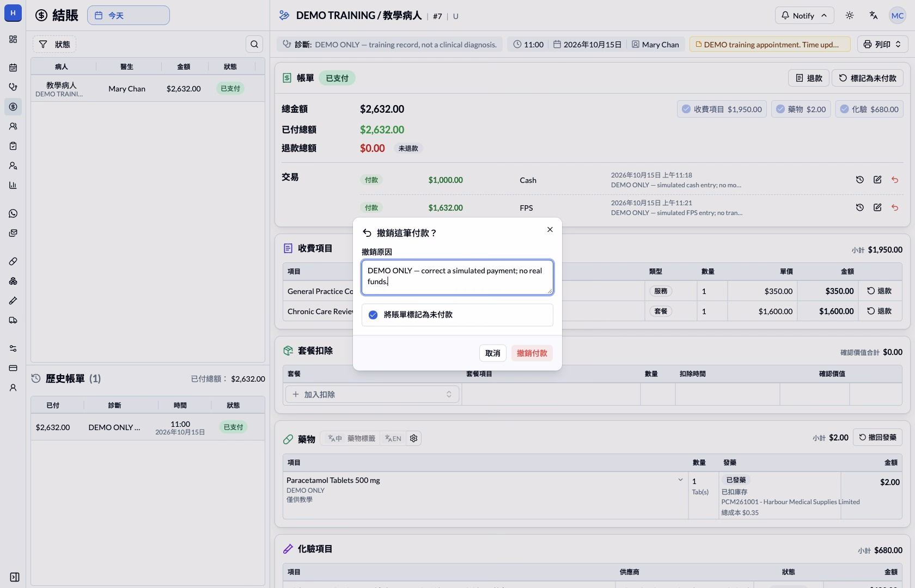Toggle the 化驗 $680.00 filter chip
This screenshot has height=588, width=915.
tap(869, 109)
